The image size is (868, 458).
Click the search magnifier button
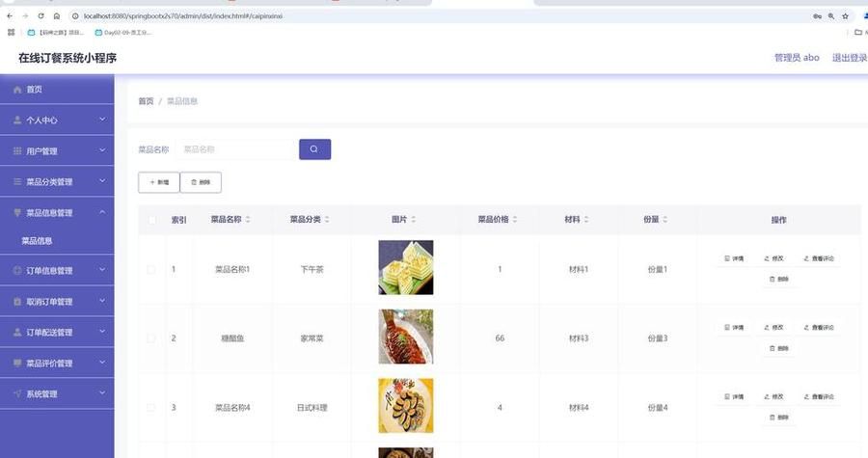(x=314, y=149)
